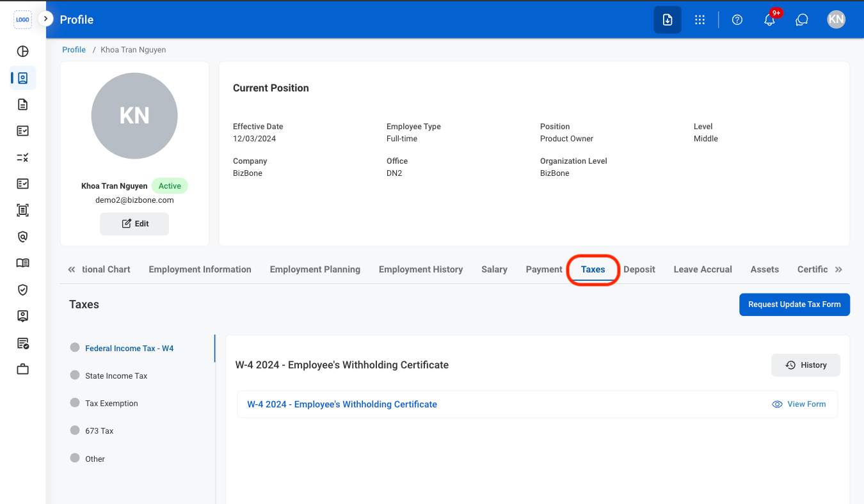Click View Form with eye icon
Screen dimensions: 864x504
(x=799, y=404)
